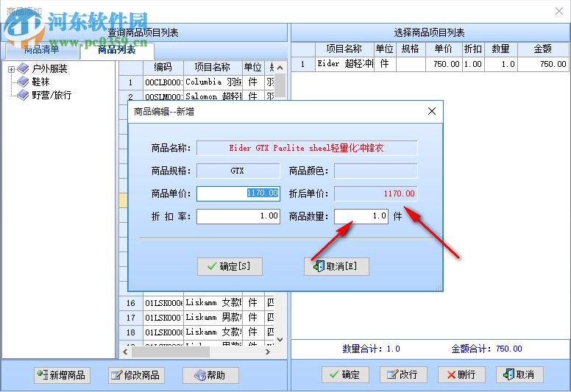The image size is (571, 392).
Task: Click the 750.00 单价 cell
Action: [x=444, y=64]
